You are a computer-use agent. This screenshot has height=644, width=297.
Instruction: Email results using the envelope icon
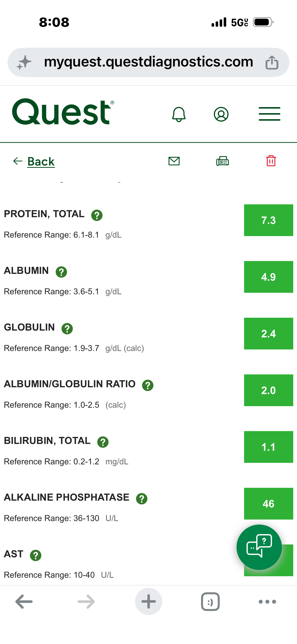tap(174, 161)
